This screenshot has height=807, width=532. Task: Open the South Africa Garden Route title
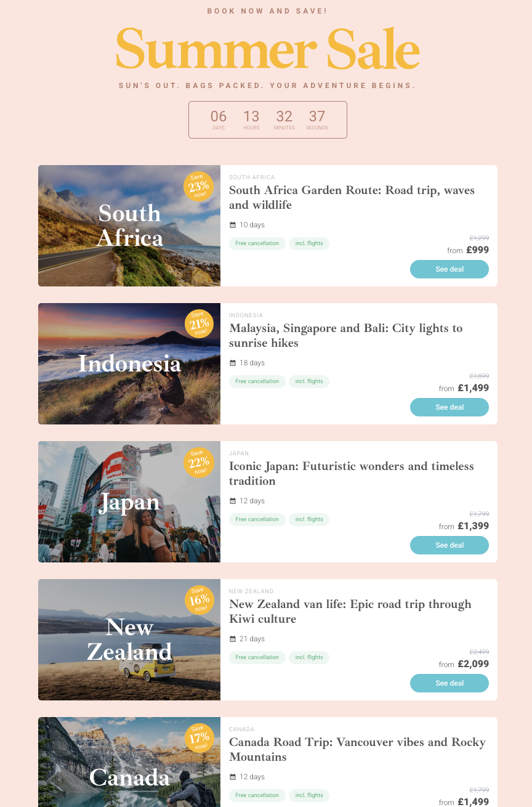352,197
